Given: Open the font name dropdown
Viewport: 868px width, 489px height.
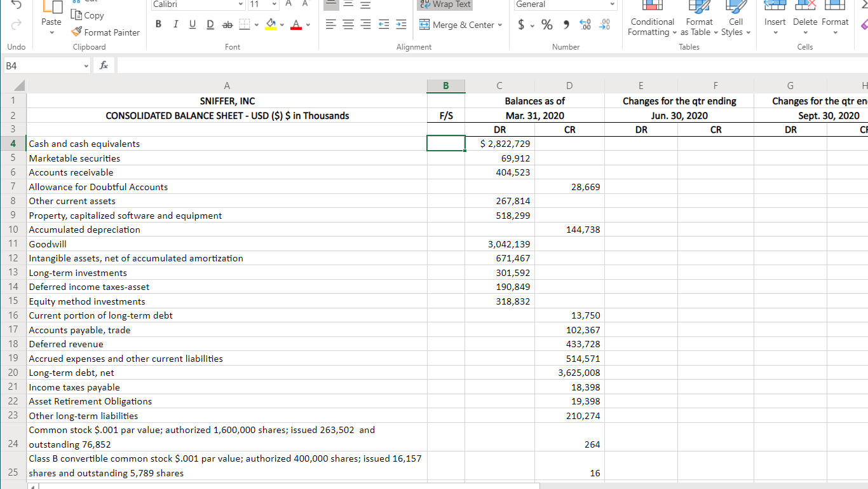Looking at the screenshot, I should (240, 4).
